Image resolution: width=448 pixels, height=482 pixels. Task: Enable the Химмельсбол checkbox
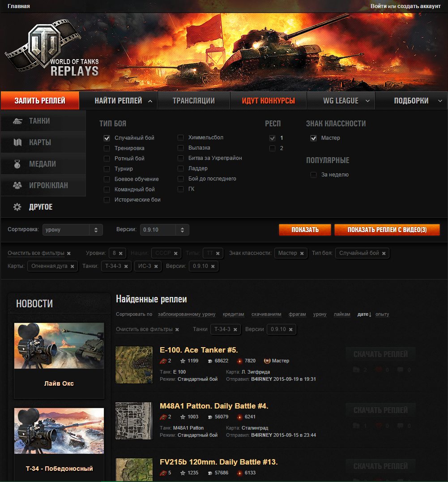pyautogui.click(x=180, y=138)
